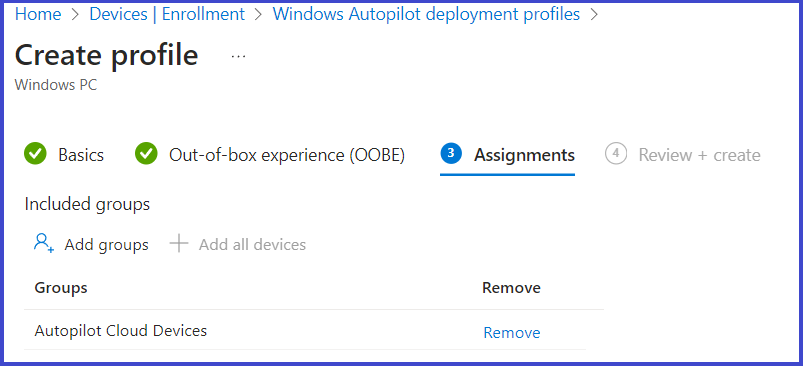Image resolution: width=803 pixels, height=366 pixels.
Task: Click the Home breadcrumb link
Action: [x=38, y=14]
